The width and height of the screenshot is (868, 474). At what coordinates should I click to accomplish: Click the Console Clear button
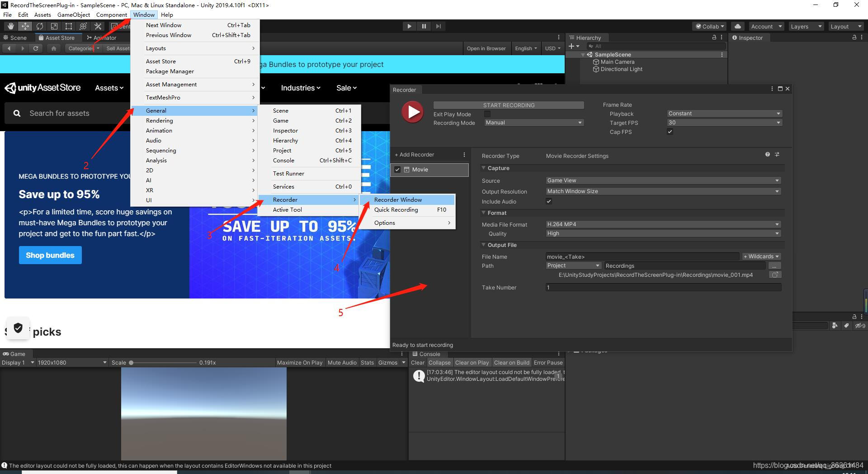pos(417,363)
